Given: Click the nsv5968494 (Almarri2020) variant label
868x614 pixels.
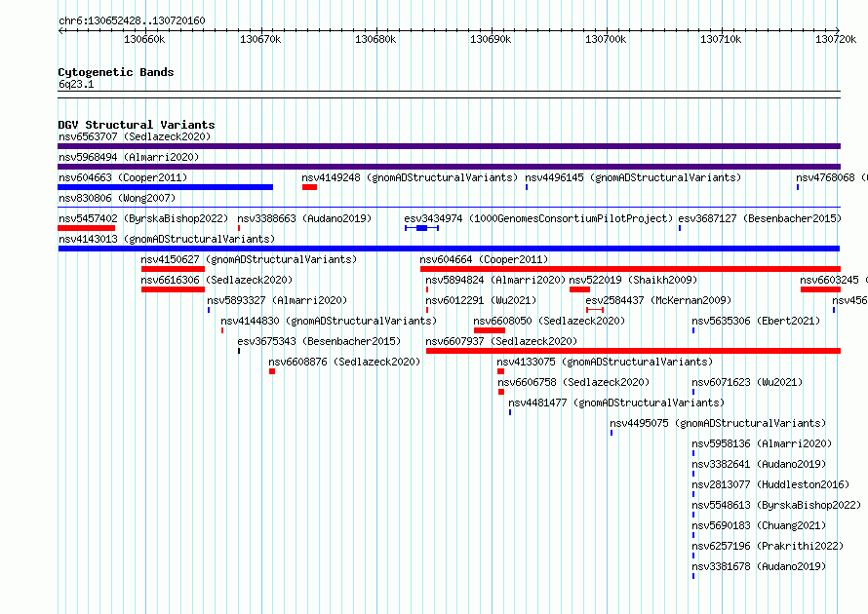Looking at the screenshot, I should (x=129, y=157).
